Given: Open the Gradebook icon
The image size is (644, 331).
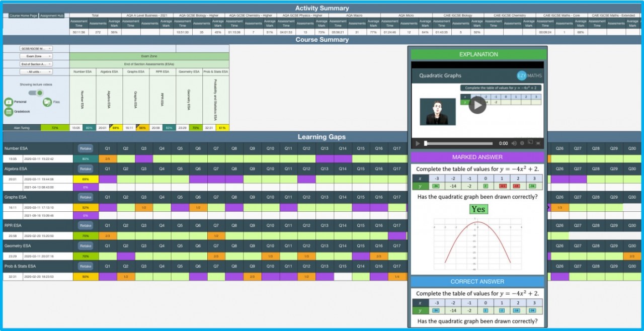Looking at the screenshot, I should tap(9, 112).
